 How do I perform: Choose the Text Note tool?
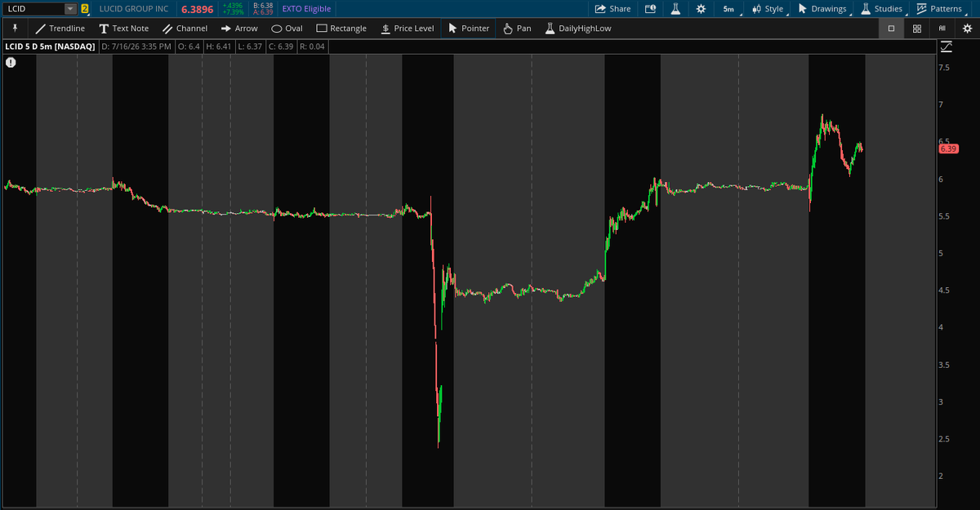[124, 28]
